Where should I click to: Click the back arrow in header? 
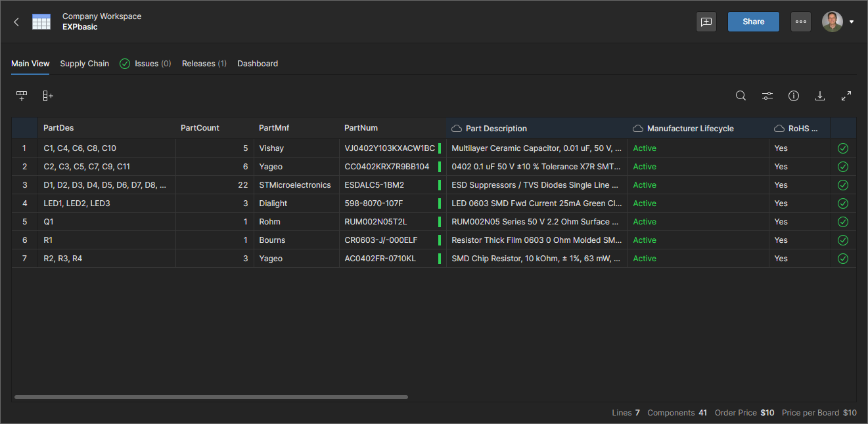pyautogui.click(x=16, y=22)
